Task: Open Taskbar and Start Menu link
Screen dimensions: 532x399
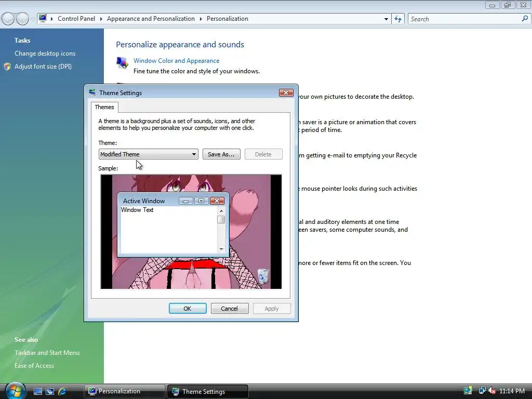Action: (x=47, y=353)
